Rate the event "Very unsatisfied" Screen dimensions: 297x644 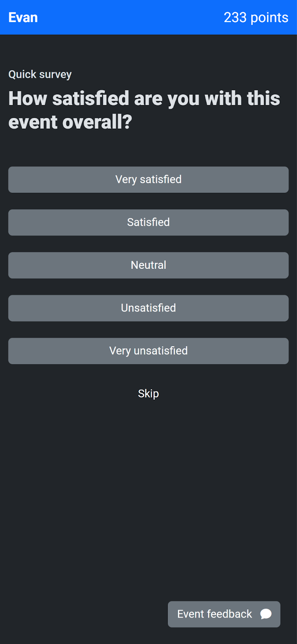click(x=148, y=351)
